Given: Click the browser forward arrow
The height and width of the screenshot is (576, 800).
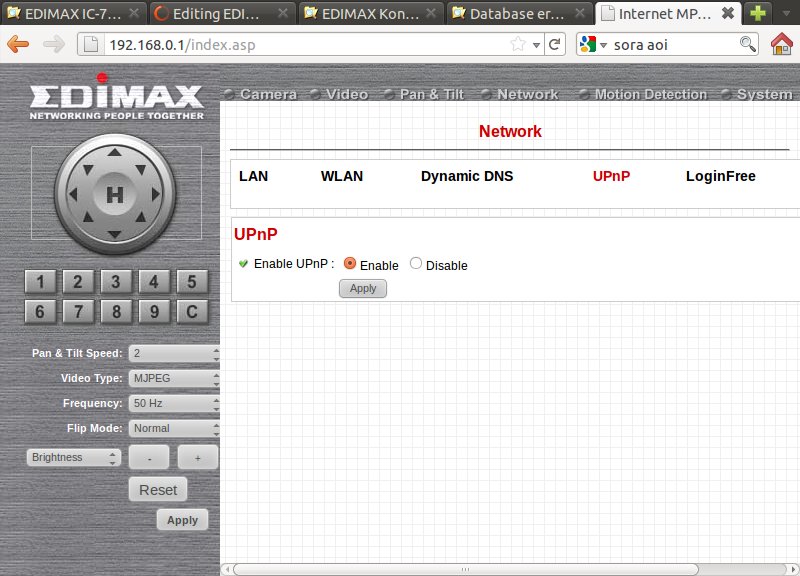Looking at the screenshot, I should 54,44.
